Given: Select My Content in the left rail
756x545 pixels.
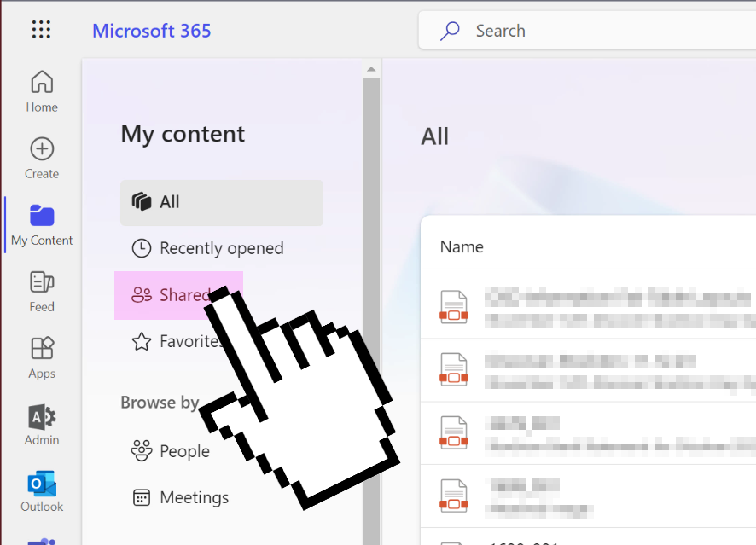Looking at the screenshot, I should tap(42, 225).
